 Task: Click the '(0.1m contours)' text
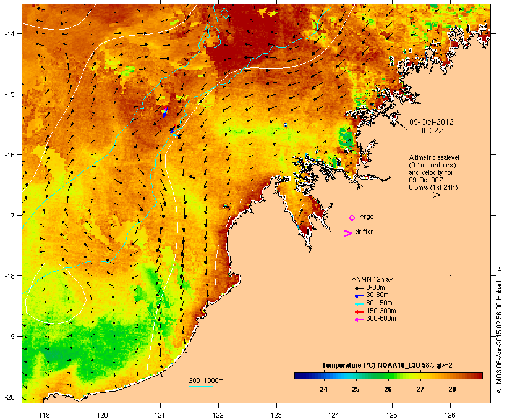pyautogui.click(x=432, y=165)
